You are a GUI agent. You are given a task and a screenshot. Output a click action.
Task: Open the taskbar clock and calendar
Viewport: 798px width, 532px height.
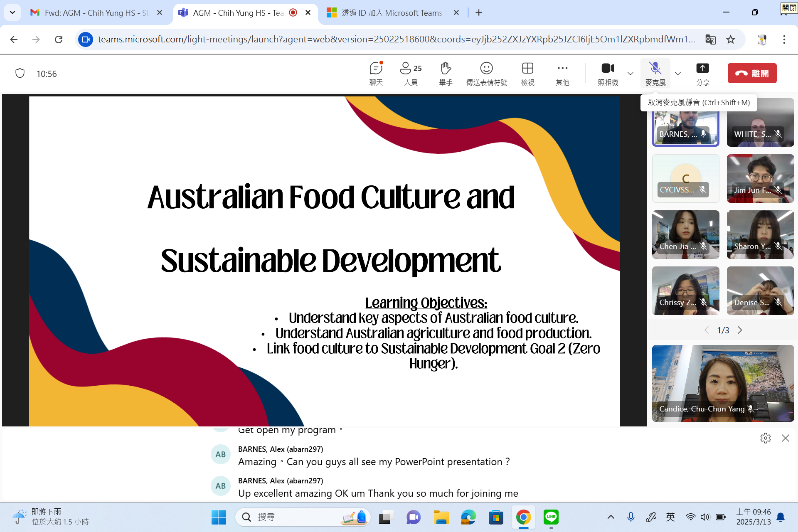(753, 517)
